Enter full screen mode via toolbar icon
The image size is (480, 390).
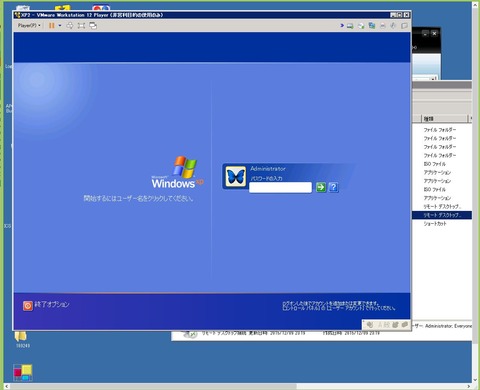tap(81, 25)
